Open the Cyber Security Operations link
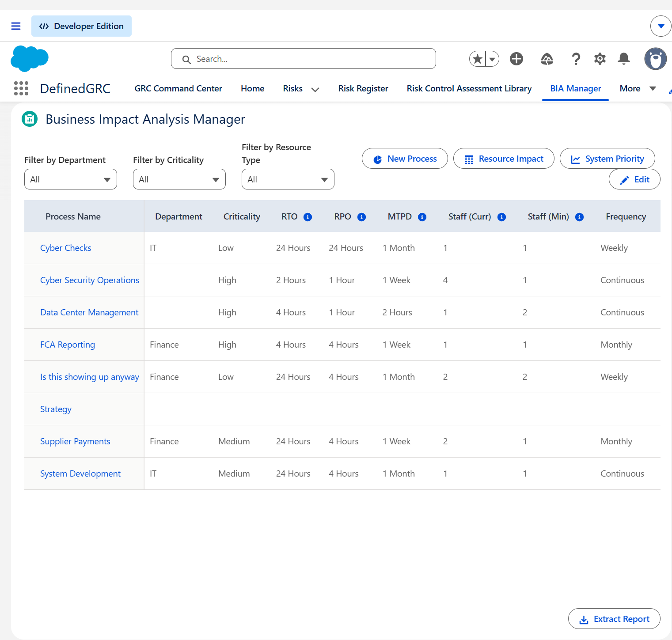The width and height of the screenshot is (672, 640). 90,280
